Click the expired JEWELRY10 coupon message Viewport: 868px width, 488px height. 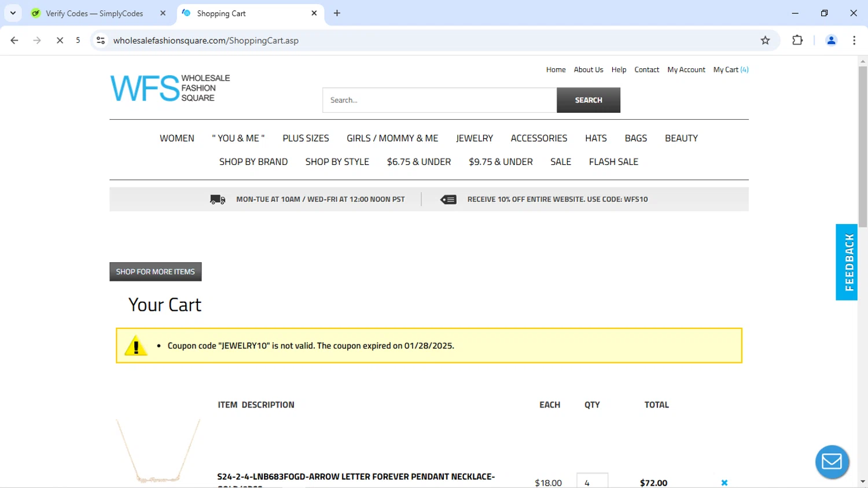point(311,346)
